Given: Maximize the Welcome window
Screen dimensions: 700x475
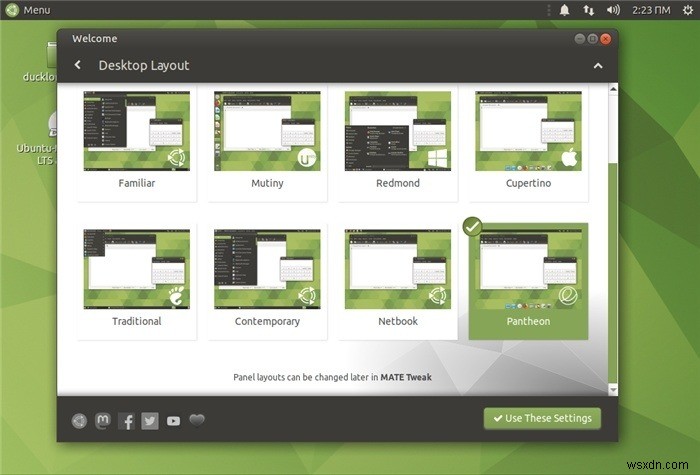Looking at the screenshot, I should click(x=592, y=39).
